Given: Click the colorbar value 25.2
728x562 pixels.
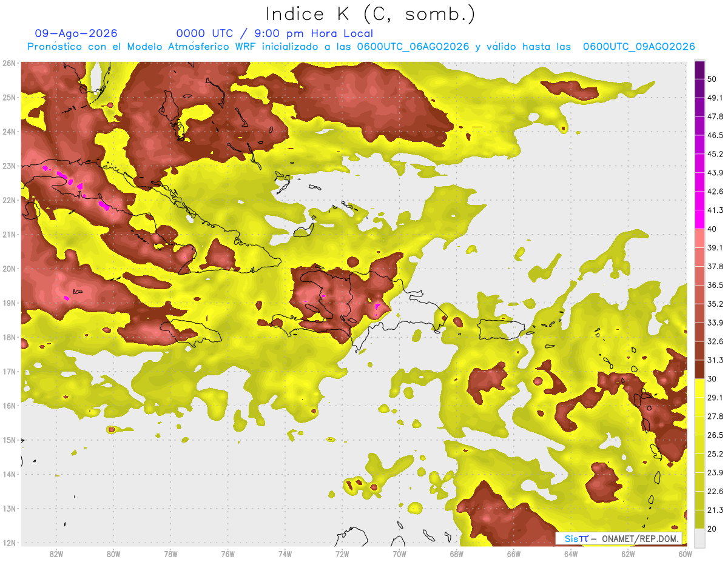Looking at the screenshot, I should pyautogui.click(x=715, y=453).
